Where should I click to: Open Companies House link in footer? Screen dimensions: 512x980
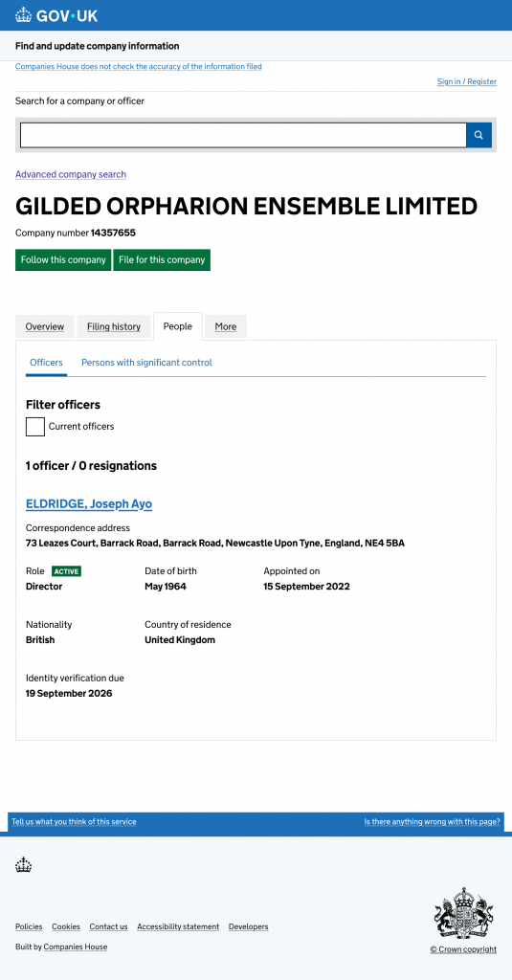[75, 947]
